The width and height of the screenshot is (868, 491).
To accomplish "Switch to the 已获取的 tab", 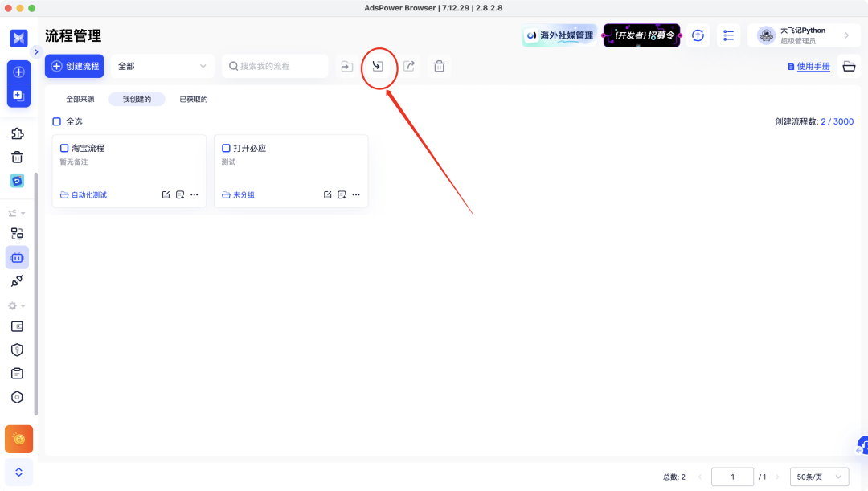I will 193,99.
